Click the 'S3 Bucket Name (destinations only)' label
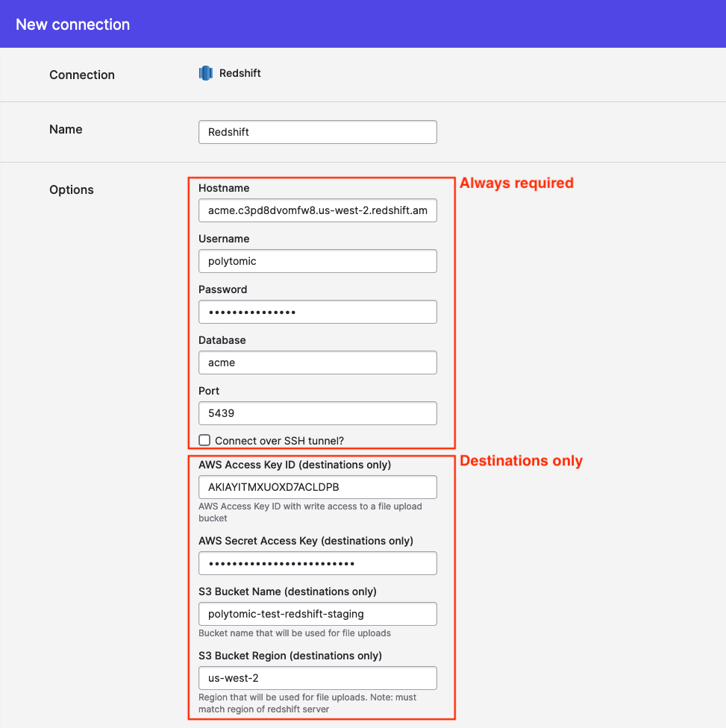 (287, 591)
